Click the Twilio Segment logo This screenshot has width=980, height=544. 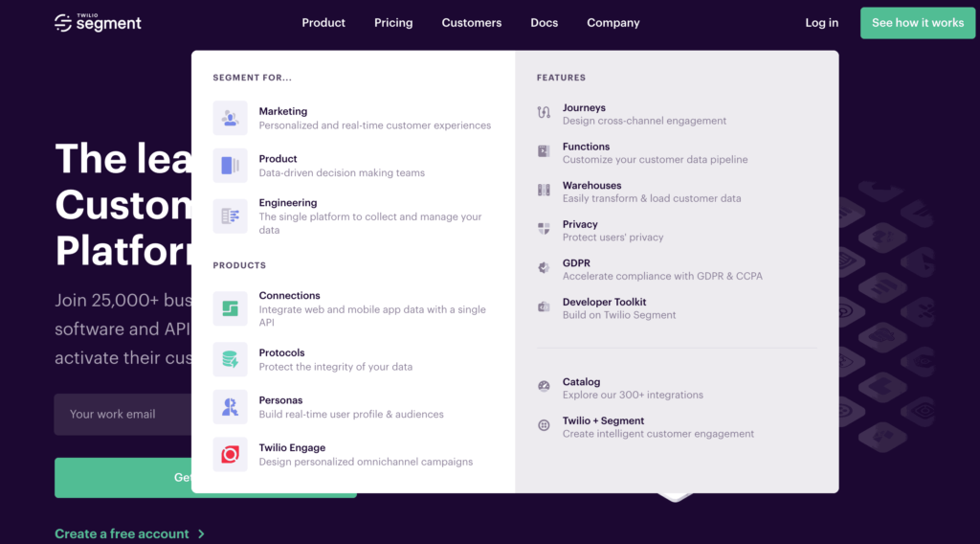(98, 23)
